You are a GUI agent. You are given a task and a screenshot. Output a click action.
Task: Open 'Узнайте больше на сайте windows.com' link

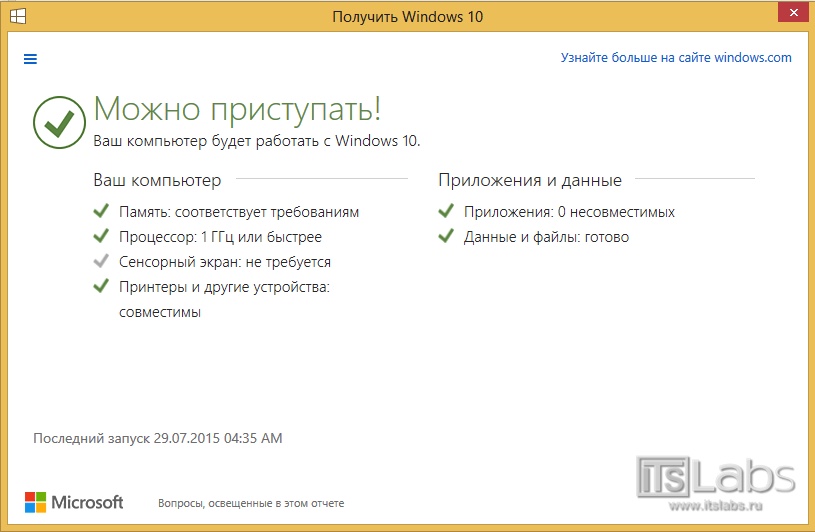click(x=676, y=58)
